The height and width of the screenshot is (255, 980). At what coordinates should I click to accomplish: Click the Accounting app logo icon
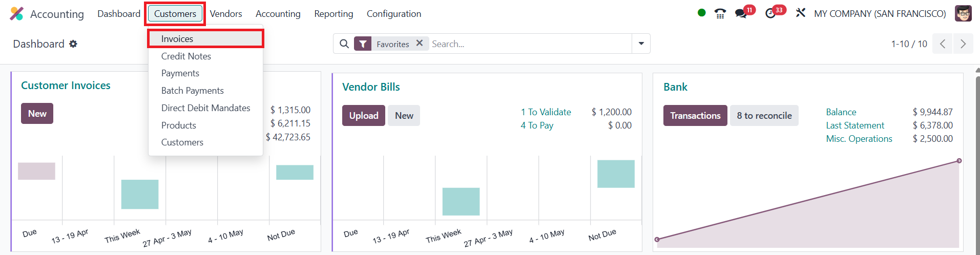tap(16, 14)
